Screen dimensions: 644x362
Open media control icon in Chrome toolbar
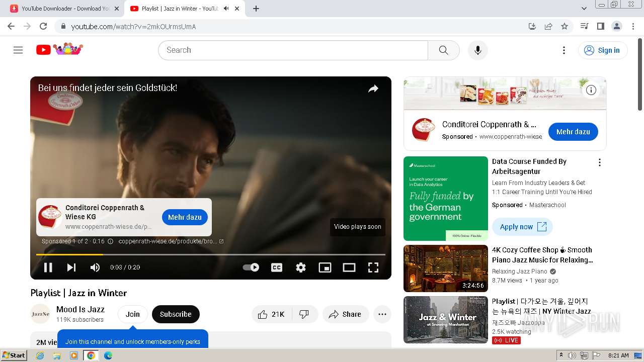[x=585, y=26]
